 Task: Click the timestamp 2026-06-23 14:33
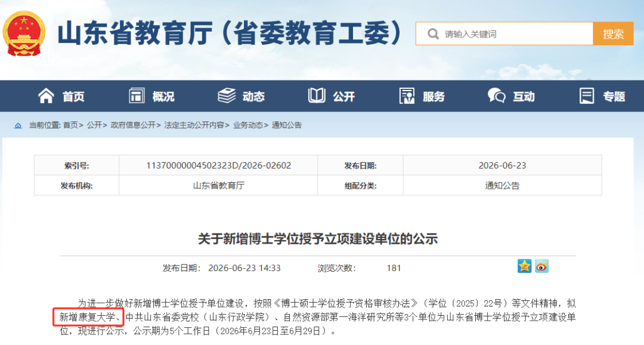tap(244, 268)
